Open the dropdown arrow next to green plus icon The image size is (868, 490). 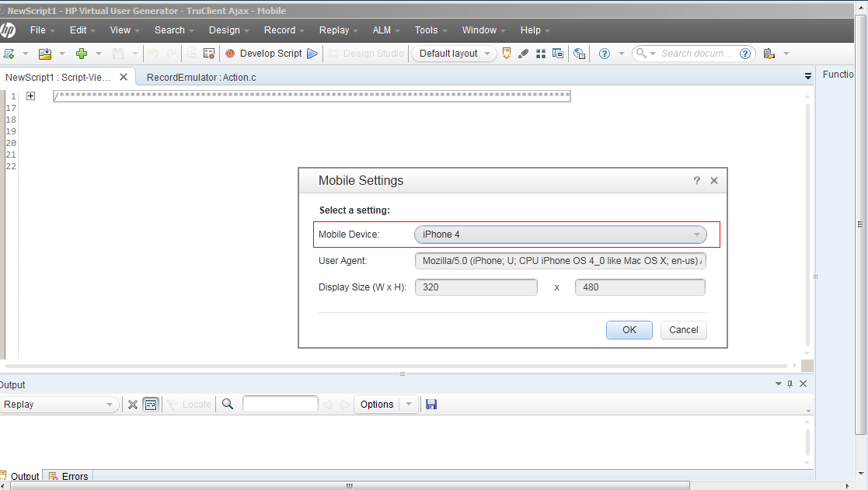pos(98,54)
